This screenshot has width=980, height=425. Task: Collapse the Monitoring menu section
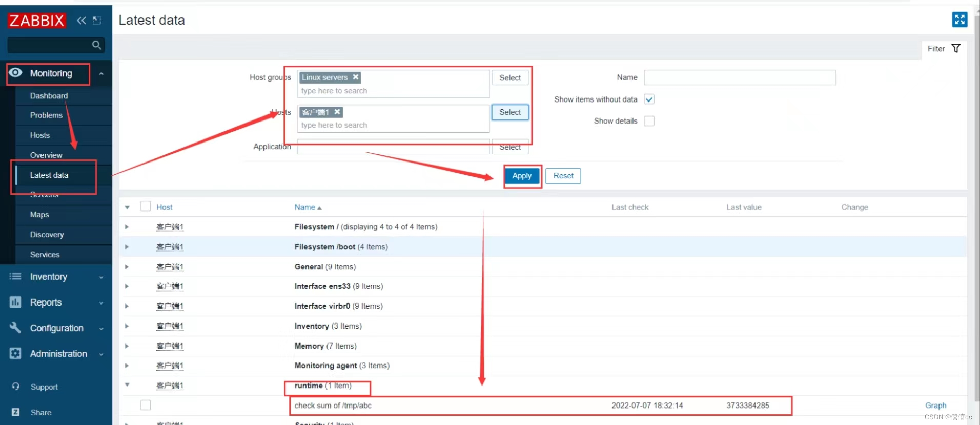tap(101, 73)
